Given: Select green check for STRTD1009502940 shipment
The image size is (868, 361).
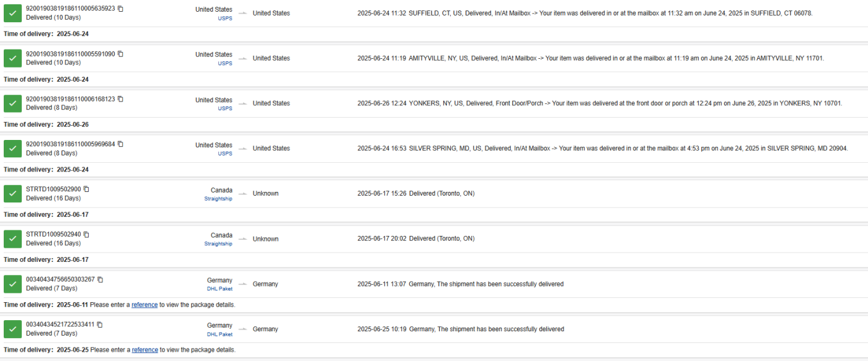Looking at the screenshot, I should 13,239.
